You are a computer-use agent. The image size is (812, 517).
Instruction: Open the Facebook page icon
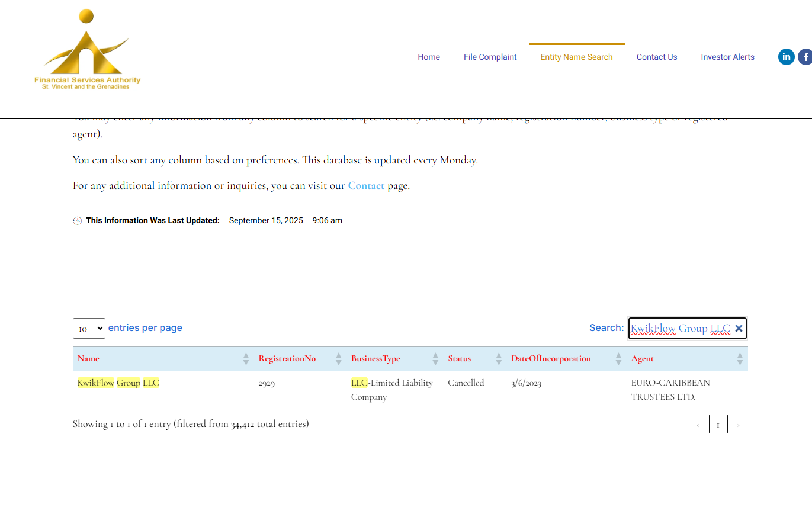coord(805,57)
